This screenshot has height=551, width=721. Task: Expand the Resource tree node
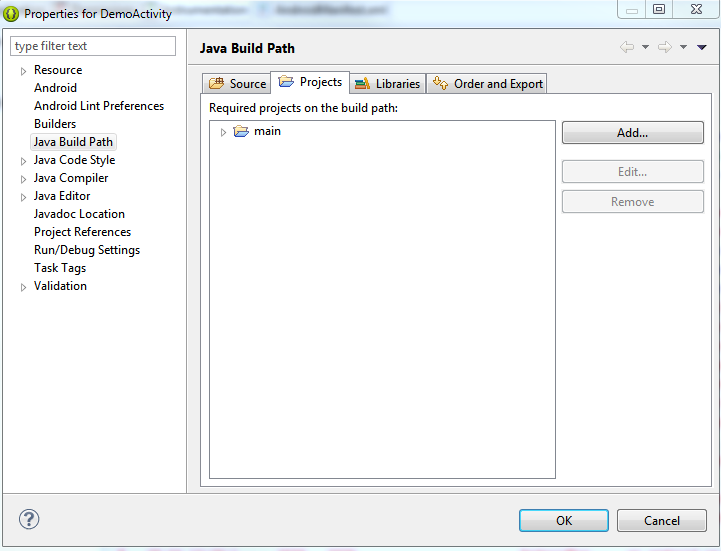pyautogui.click(x=23, y=71)
